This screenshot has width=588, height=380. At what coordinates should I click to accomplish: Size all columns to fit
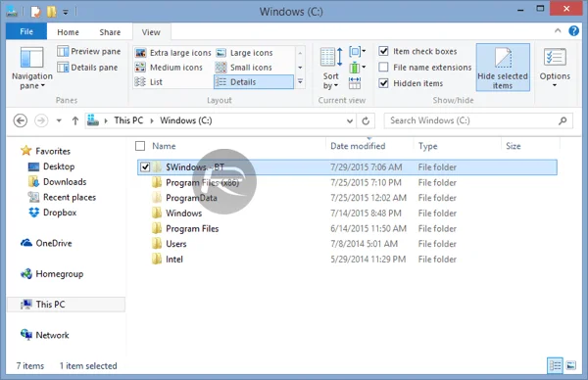tap(355, 83)
